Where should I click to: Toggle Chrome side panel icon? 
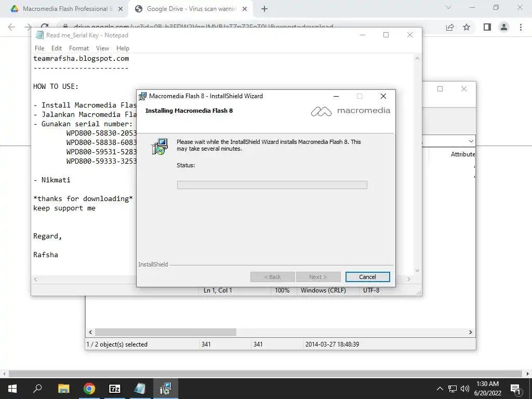tap(487, 27)
